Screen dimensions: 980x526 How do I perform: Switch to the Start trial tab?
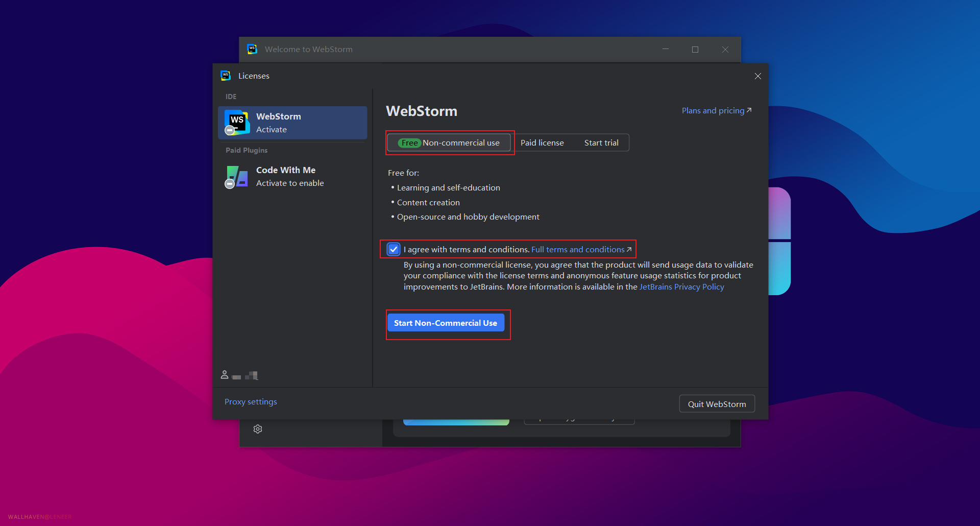click(x=601, y=143)
